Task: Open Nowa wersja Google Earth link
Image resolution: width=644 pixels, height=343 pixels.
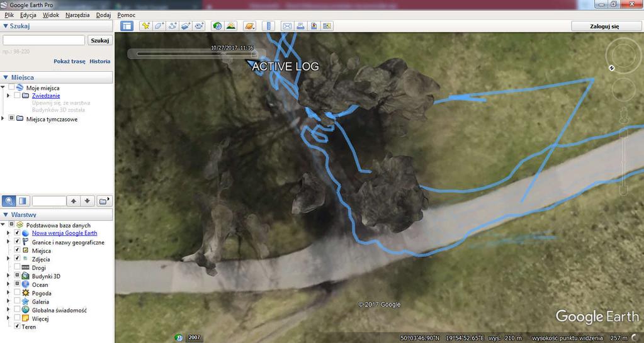Action: (64, 233)
